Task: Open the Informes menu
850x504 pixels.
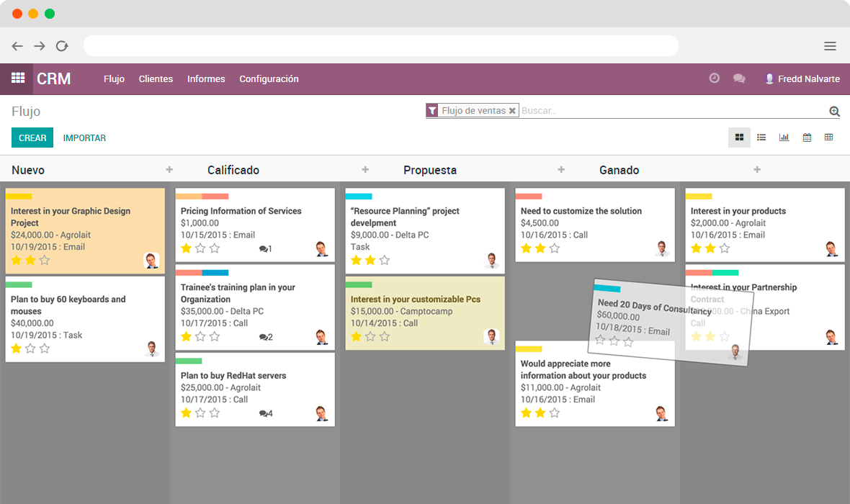Action: click(206, 79)
